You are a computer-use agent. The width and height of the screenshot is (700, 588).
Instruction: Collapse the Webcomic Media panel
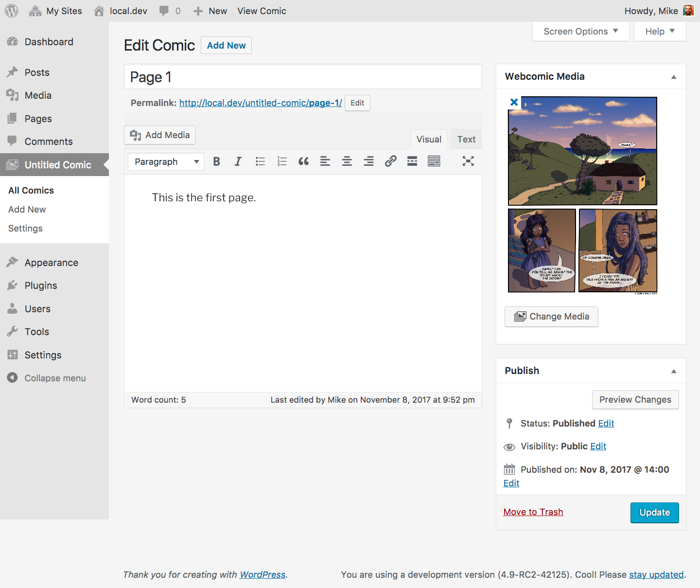click(673, 77)
